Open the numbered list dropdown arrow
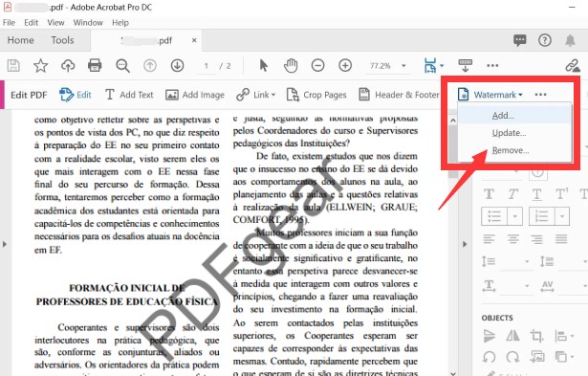The height and width of the screenshot is (376, 588). 562,216
